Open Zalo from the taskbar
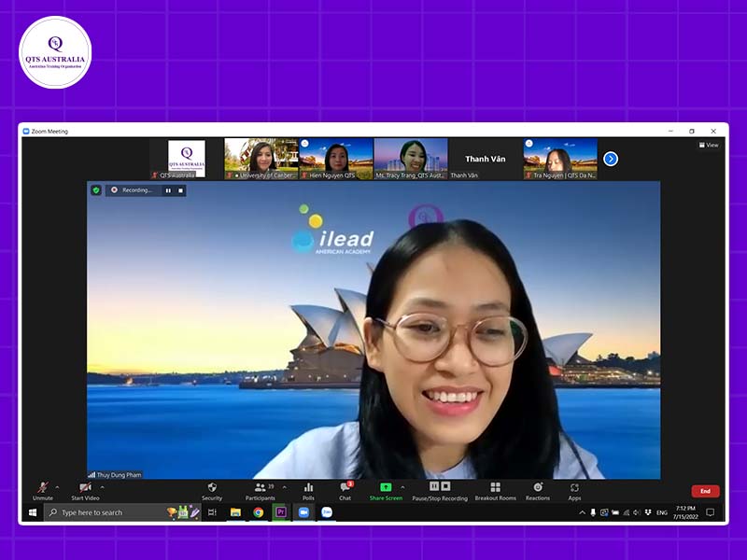Screen dimensions: 747x560 pyautogui.click(x=326, y=512)
